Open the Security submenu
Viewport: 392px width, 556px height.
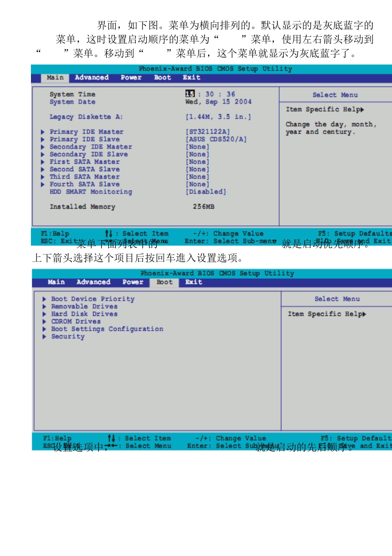(x=68, y=337)
